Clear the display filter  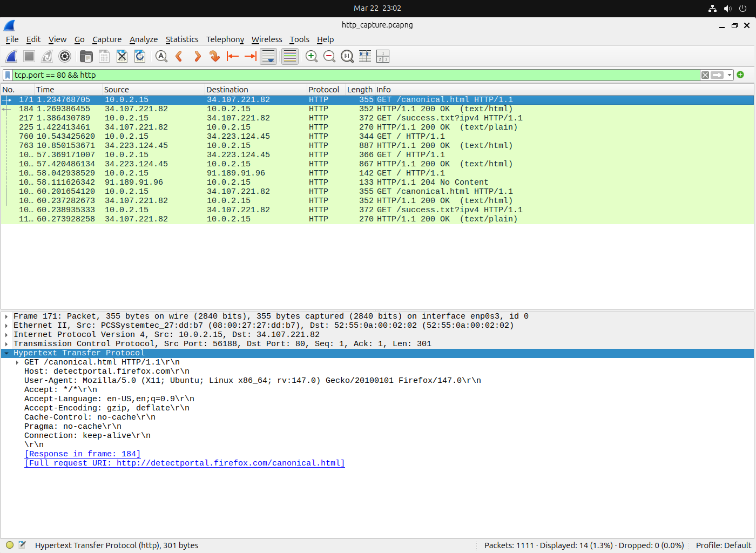[x=705, y=75]
